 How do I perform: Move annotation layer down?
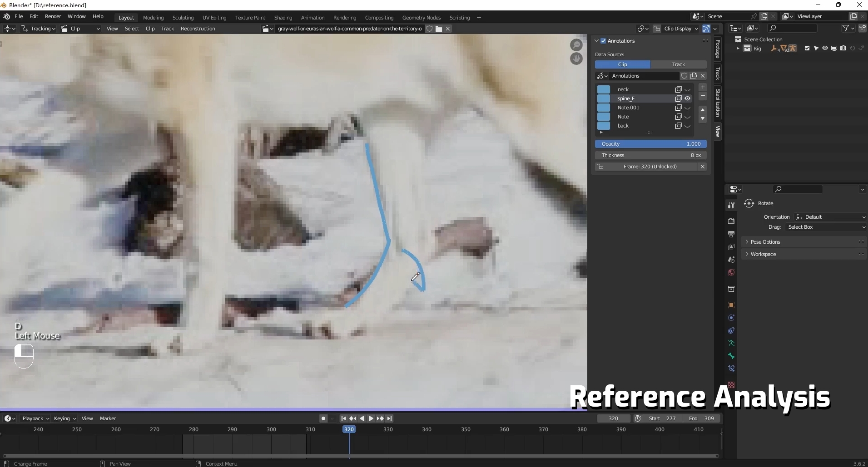[x=703, y=118]
